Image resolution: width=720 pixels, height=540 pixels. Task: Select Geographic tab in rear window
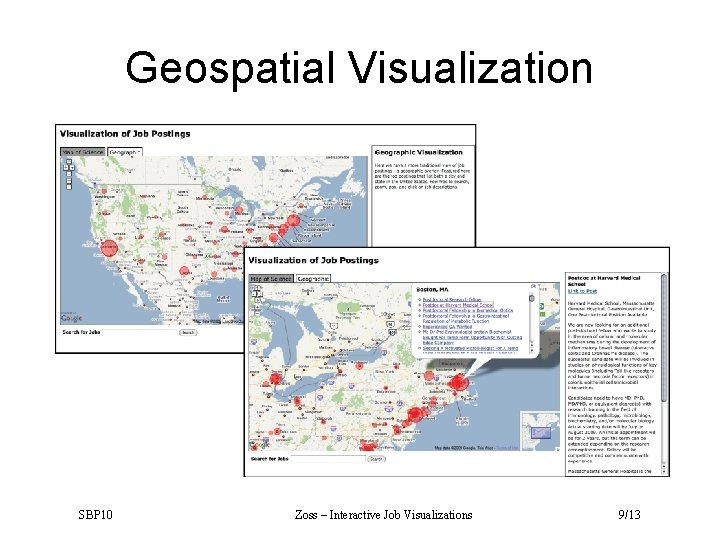pyautogui.click(x=125, y=152)
